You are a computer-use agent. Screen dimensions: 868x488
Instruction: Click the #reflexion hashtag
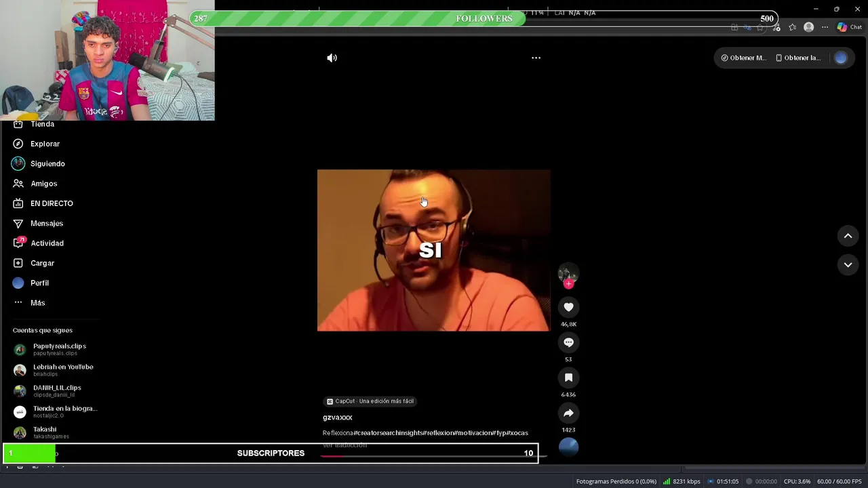(x=439, y=433)
